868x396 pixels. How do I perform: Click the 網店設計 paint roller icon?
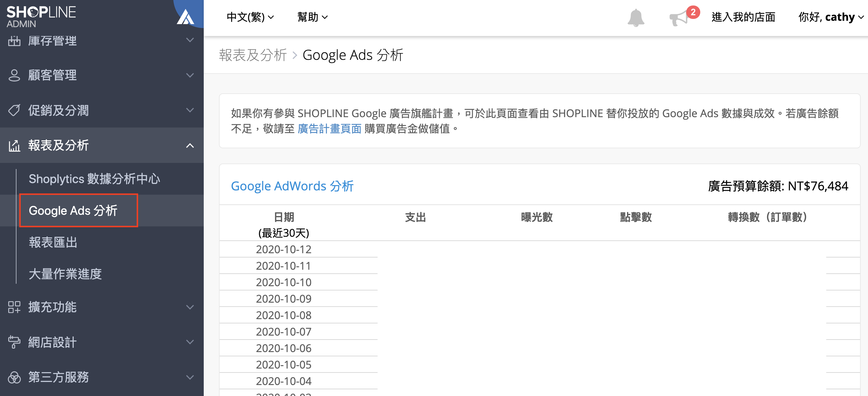tap(14, 342)
